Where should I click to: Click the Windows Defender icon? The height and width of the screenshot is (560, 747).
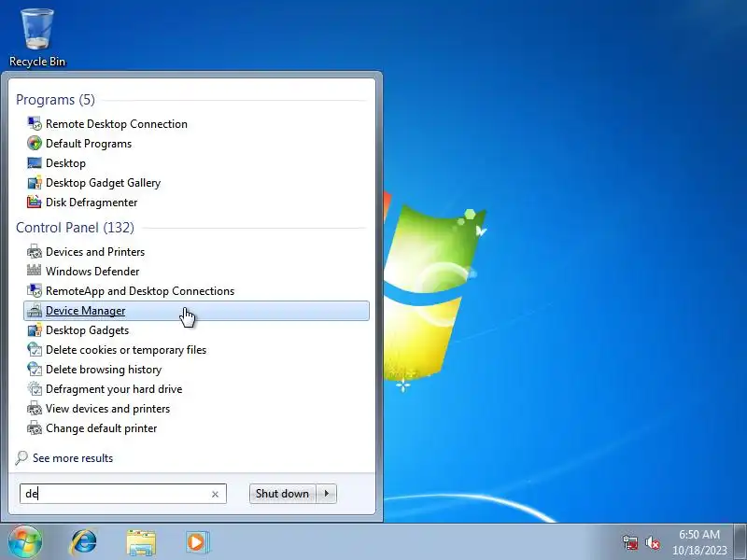pos(35,271)
